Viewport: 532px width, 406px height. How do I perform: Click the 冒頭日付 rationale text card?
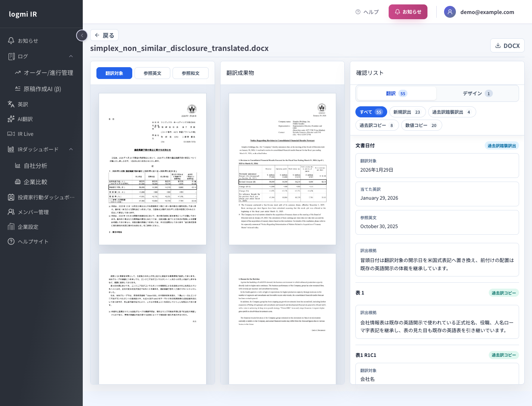tap(437, 259)
